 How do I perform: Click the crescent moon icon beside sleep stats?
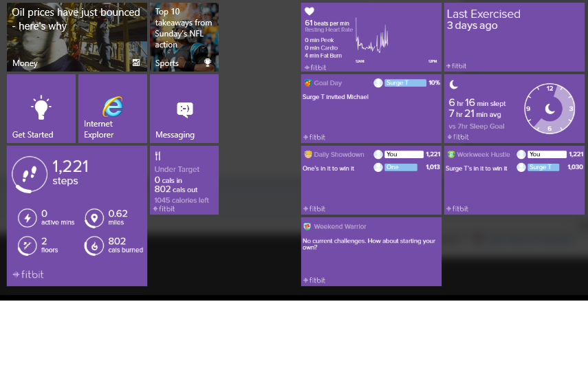pyautogui.click(x=453, y=85)
